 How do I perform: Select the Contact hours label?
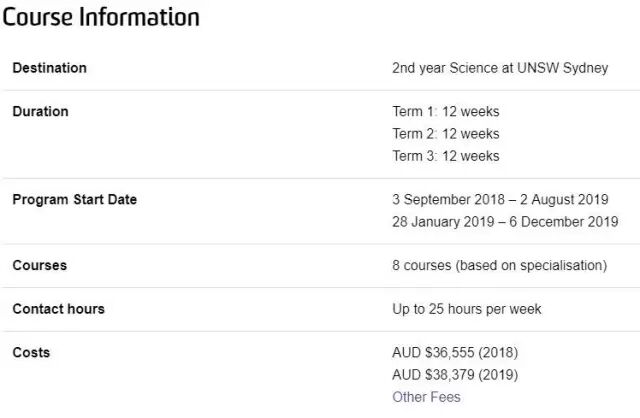click(58, 309)
